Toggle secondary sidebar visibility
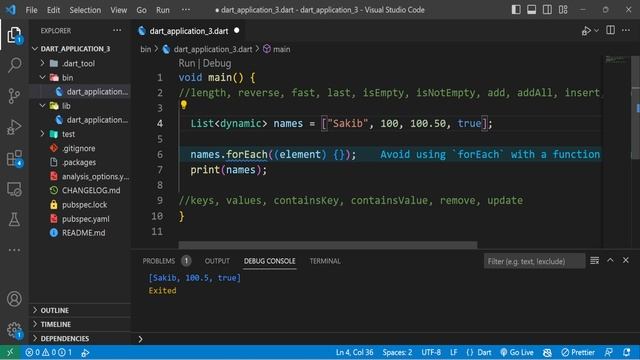The height and width of the screenshot is (360, 640). click(547, 9)
